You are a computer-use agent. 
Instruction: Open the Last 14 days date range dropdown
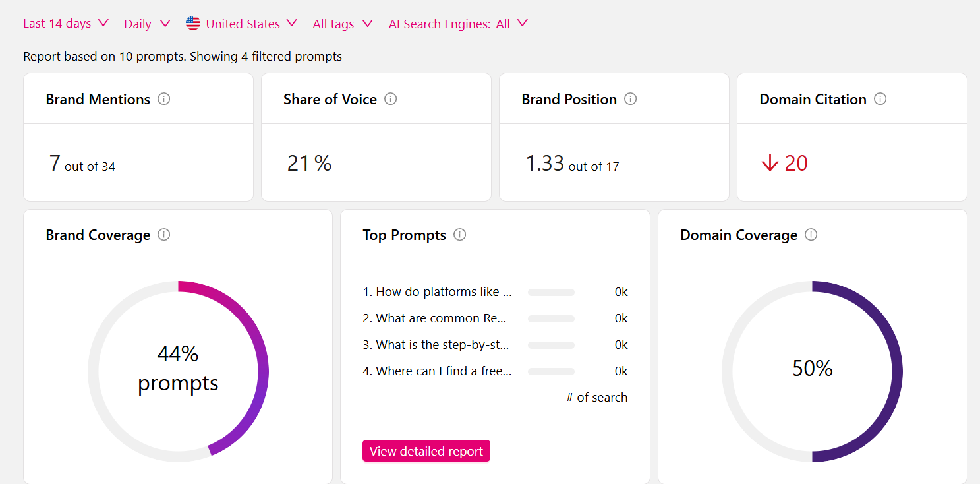click(x=66, y=24)
